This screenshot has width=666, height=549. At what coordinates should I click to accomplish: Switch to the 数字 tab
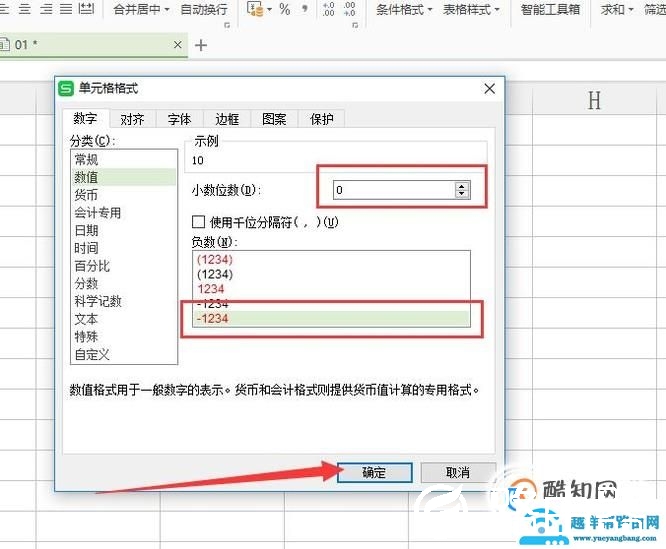(85, 118)
